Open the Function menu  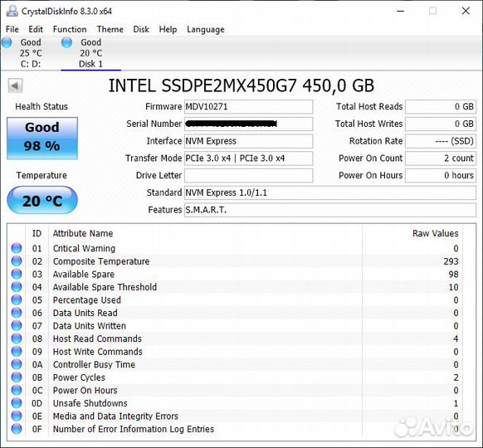(70, 29)
